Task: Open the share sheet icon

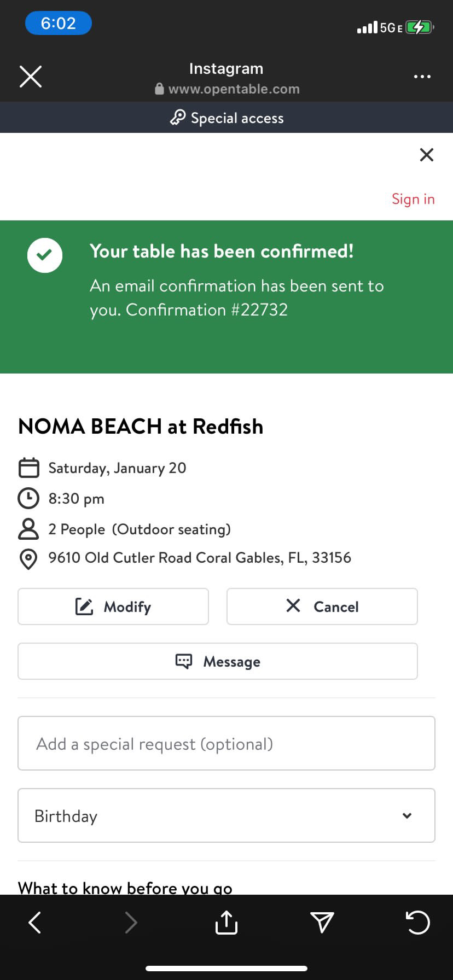Action: point(226,923)
